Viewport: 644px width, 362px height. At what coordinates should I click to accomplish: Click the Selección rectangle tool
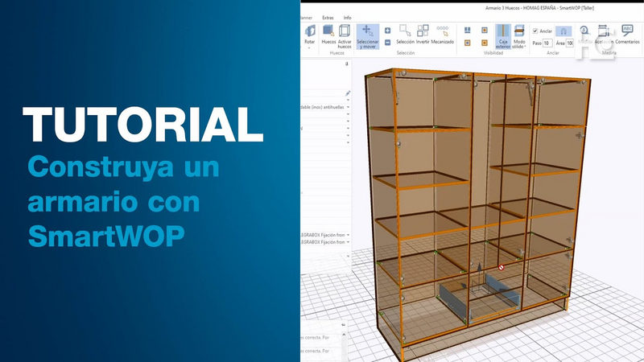[405, 32]
